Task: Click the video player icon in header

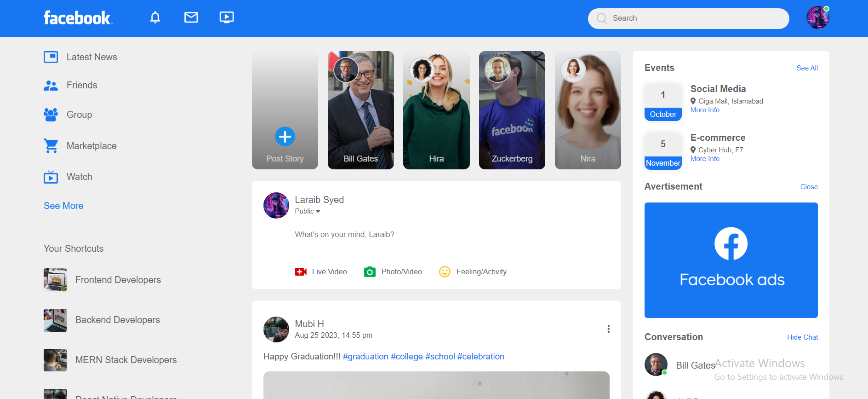Action: pyautogui.click(x=226, y=17)
